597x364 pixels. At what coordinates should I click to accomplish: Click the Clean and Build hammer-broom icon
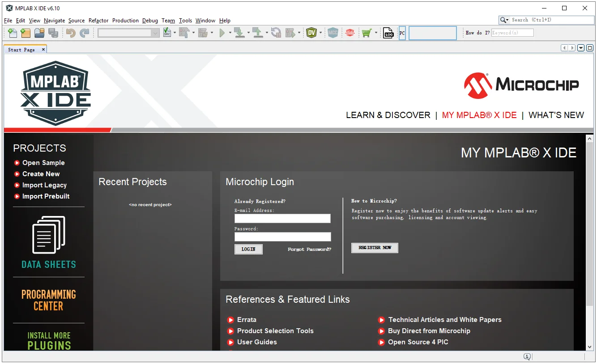click(203, 33)
